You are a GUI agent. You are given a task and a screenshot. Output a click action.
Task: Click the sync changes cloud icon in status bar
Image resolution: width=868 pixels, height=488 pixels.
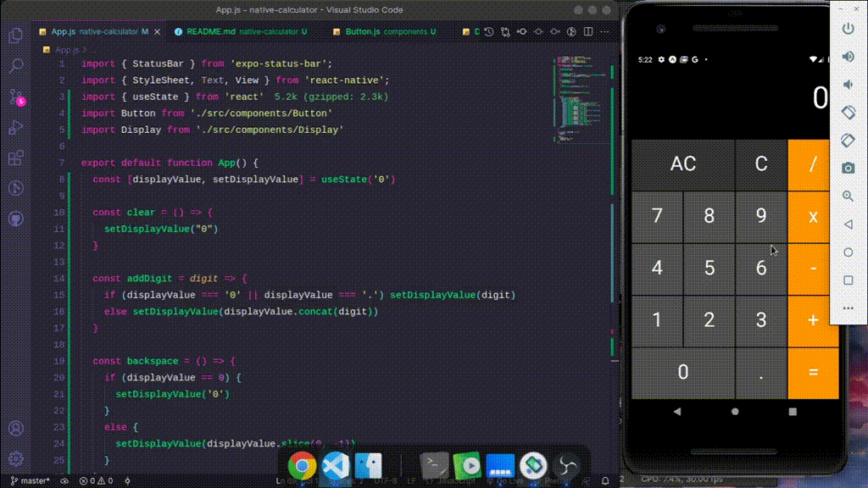pos(64,481)
